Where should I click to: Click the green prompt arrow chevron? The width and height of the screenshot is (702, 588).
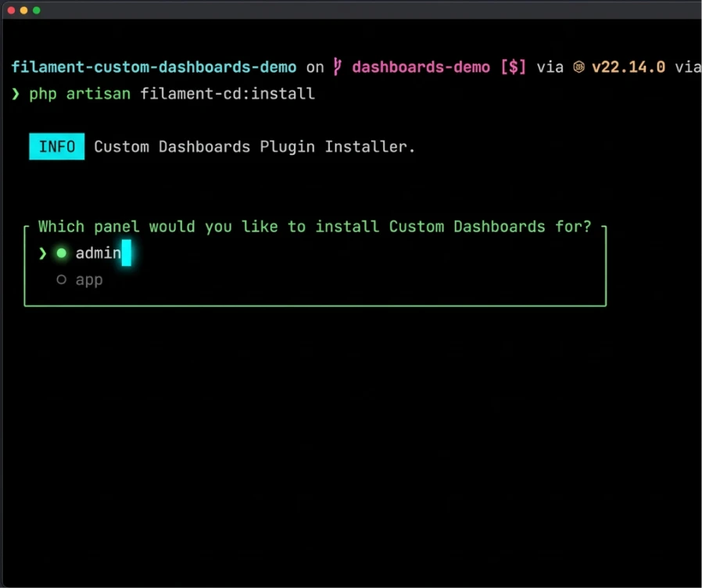pyautogui.click(x=15, y=93)
